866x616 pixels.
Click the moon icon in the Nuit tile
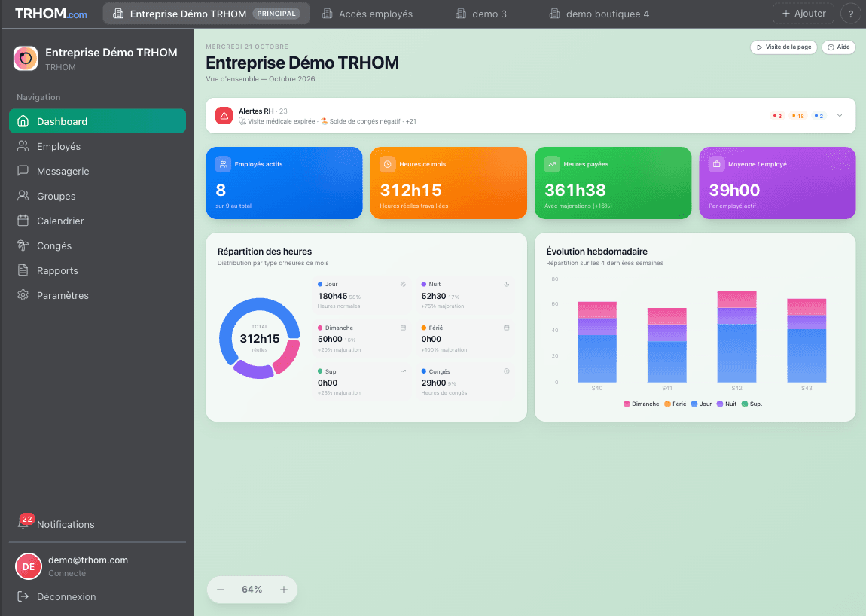507,284
